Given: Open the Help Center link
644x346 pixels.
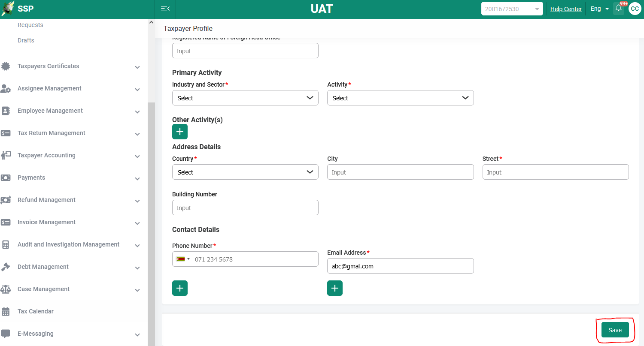Looking at the screenshot, I should [x=566, y=9].
